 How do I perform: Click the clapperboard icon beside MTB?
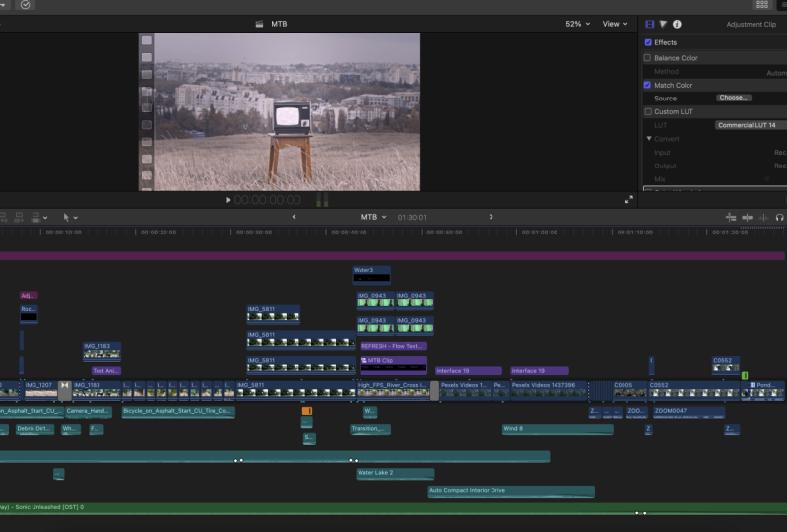pos(259,24)
